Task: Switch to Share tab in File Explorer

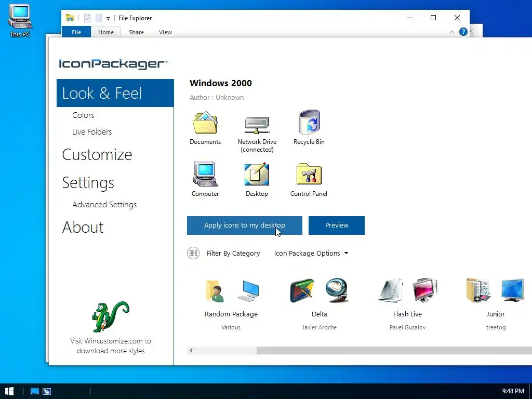Action: click(136, 32)
